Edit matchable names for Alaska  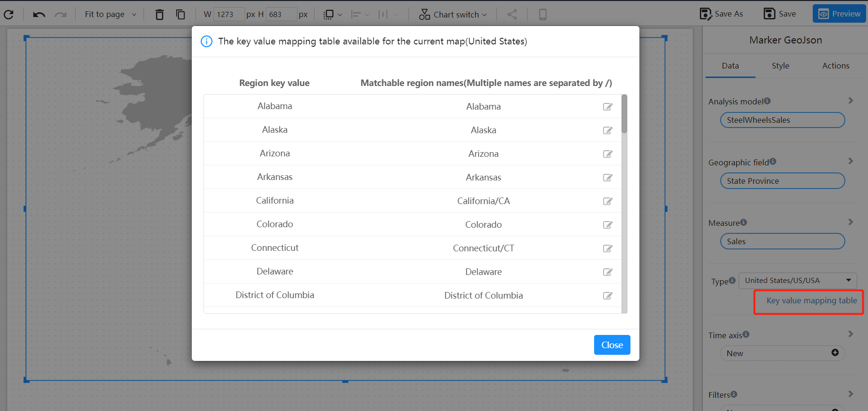pyautogui.click(x=608, y=130)
